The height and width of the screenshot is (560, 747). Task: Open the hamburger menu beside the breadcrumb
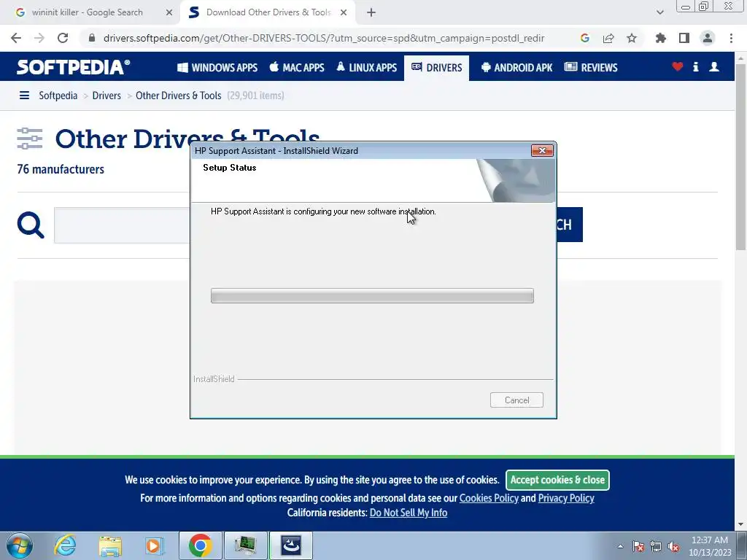(24, 96)
